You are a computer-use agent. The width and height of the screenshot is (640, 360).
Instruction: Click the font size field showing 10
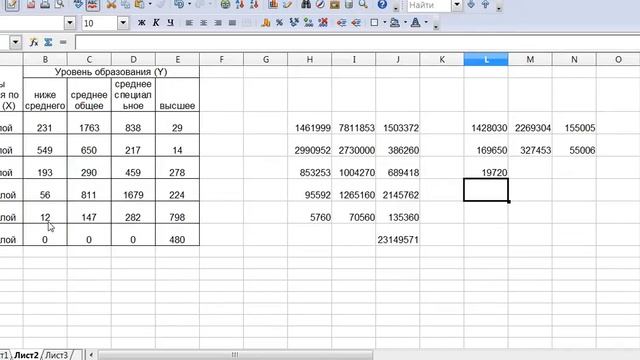(x=99, y=23)
